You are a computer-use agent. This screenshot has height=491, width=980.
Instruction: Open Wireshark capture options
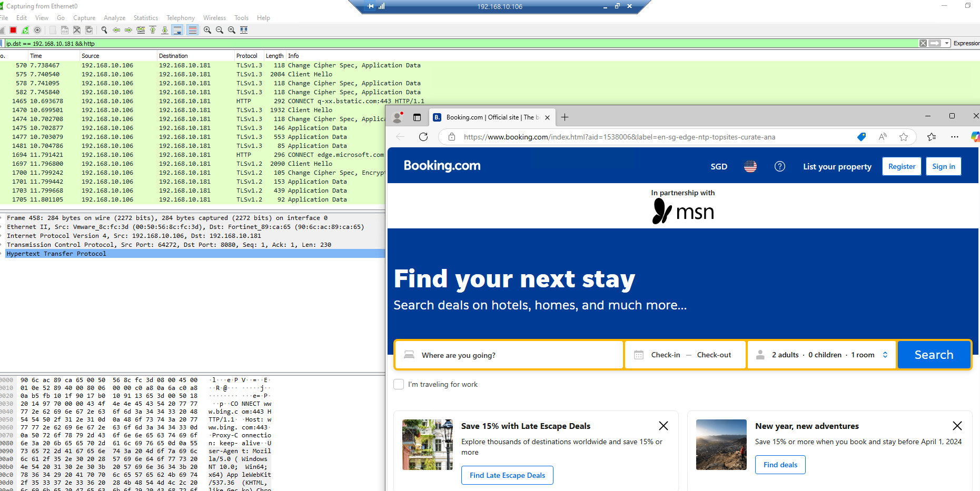37,30
